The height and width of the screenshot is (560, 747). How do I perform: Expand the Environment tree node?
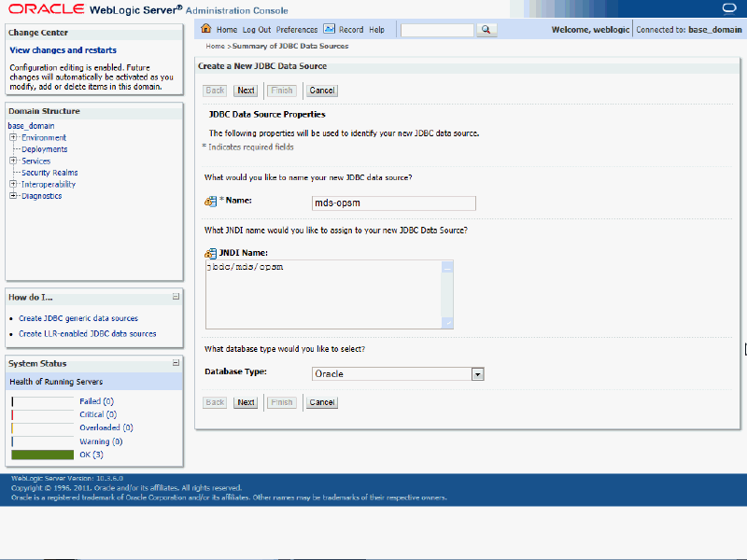pyautogui.click(x=13, y=137)
